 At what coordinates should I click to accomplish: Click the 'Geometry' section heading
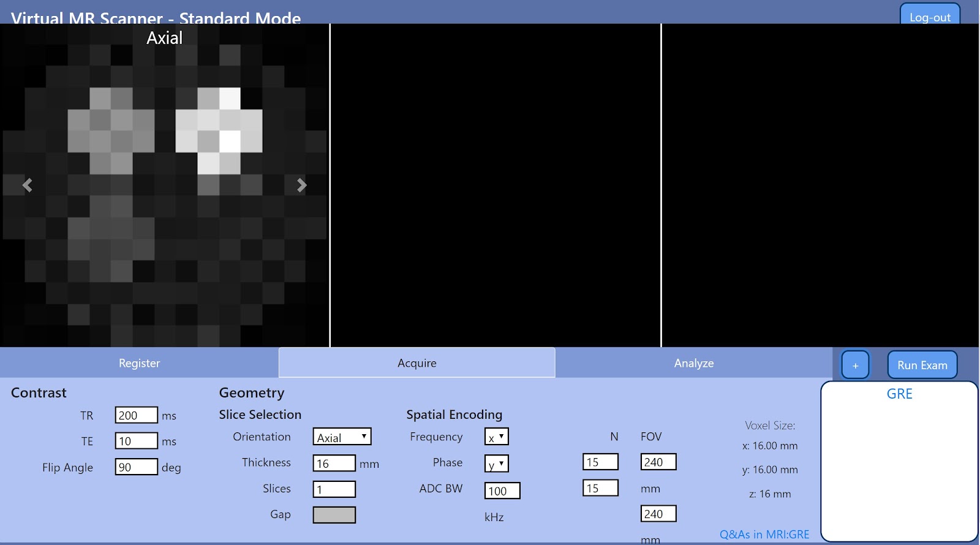tap(252, 393)
